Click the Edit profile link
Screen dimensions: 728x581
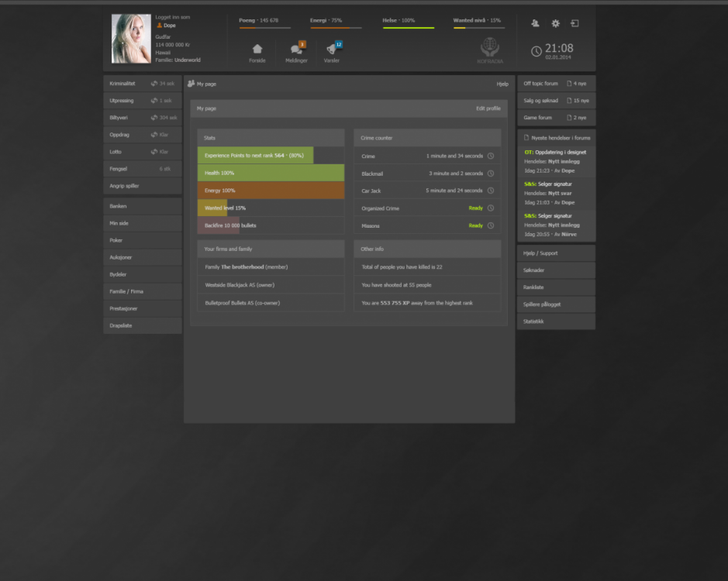tap(488, 108)
